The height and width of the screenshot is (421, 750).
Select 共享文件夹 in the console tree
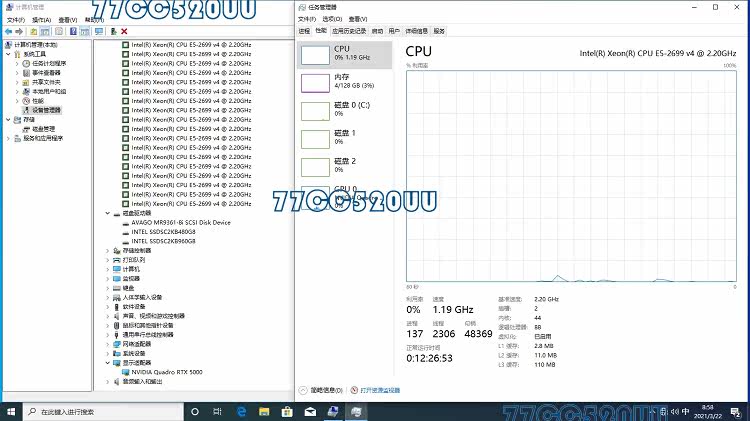coord(46,82)
